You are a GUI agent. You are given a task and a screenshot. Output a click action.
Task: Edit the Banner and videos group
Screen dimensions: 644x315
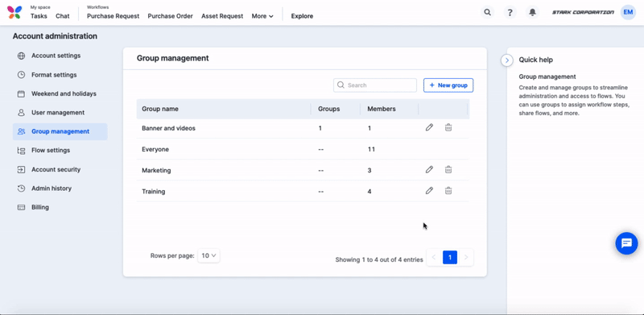coord(429,127)
